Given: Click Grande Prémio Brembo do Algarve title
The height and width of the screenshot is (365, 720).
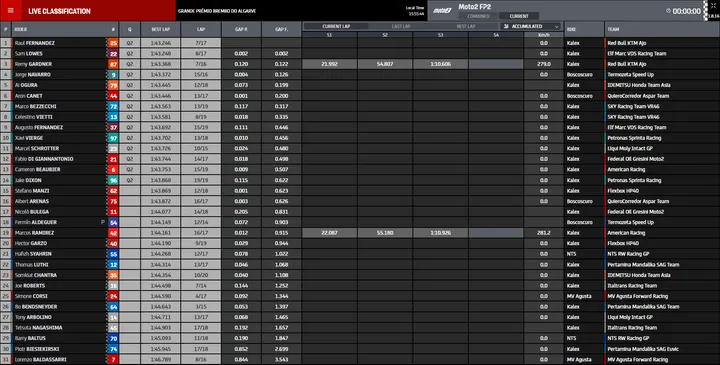Looking at the screenshot, I should tap(217, 11).
